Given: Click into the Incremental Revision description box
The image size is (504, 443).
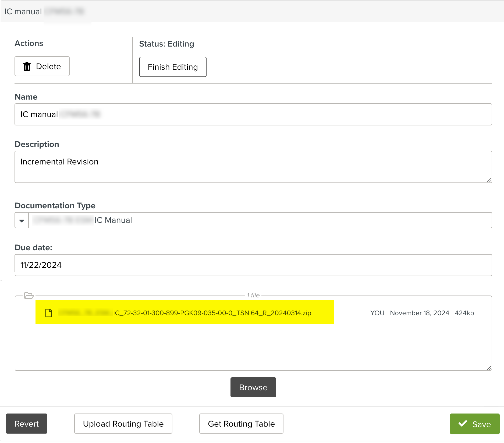Looking at the screenshot, I should [x=253, y=167].
